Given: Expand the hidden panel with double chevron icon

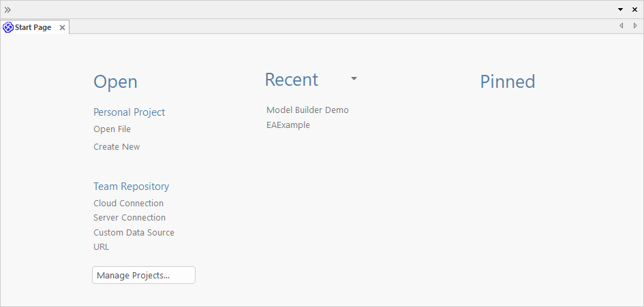Looking at the screenshot, I should pos(7,10).
